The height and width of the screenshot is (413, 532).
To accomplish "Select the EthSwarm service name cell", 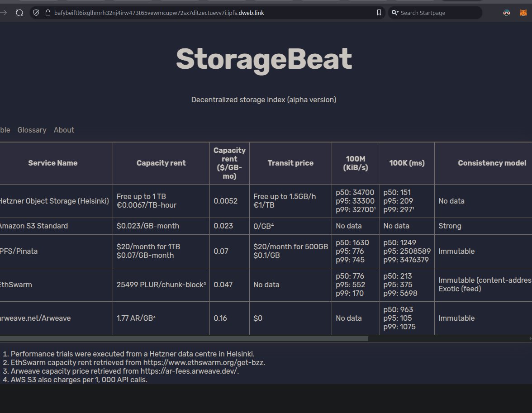I will (56, 285).
